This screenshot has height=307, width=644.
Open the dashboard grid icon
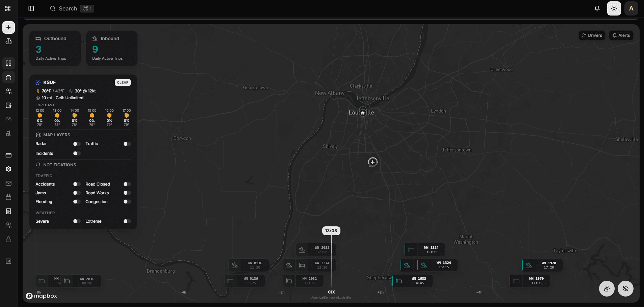click(x=8, y=63)
